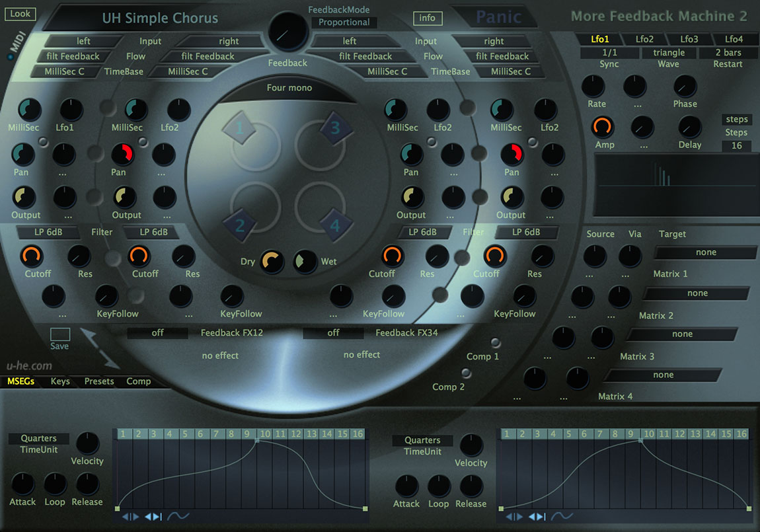Click the left MSEG Velocity knob
The width and height of the screenshot is (760, 532).
(x=88, y=443)
